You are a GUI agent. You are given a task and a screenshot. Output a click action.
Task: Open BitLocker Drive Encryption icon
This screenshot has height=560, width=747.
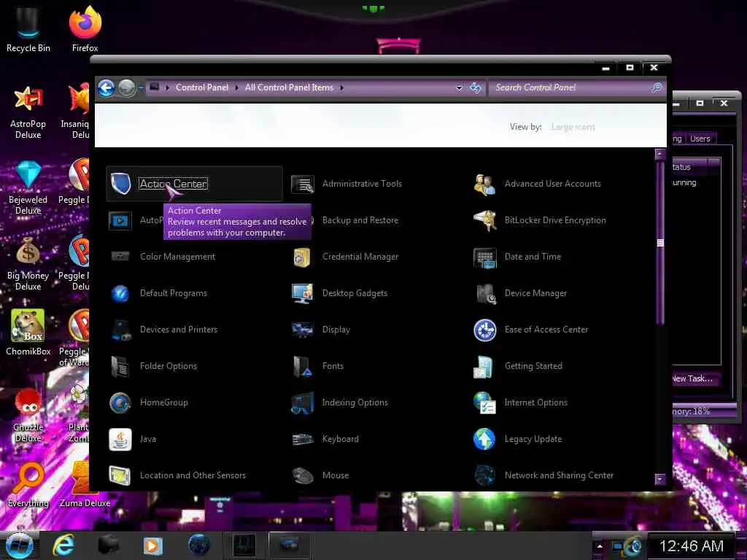click(x=485, y=220)
